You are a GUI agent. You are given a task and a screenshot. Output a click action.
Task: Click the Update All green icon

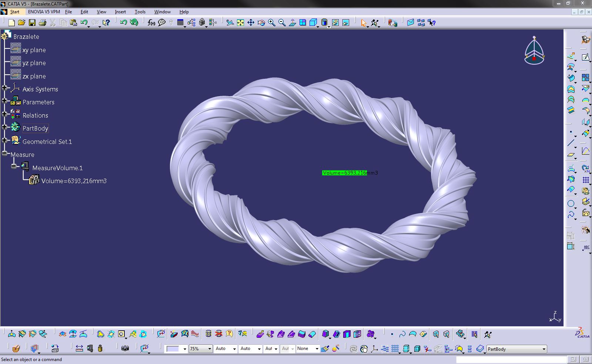[134, 23]
